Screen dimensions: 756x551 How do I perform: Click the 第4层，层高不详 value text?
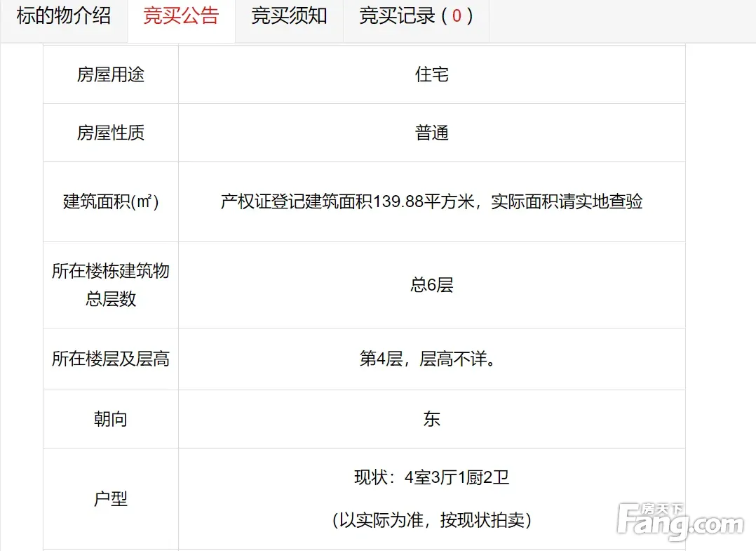tap(431, 360)
